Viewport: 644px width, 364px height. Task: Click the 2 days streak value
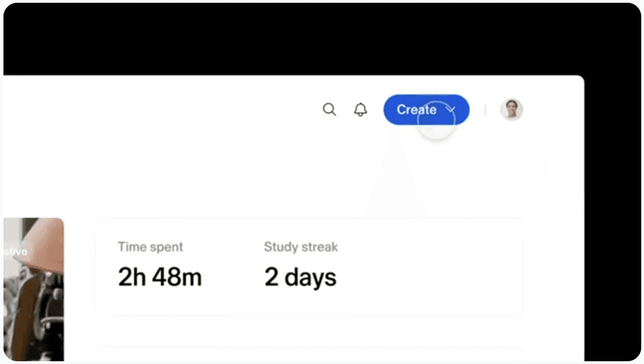(x=300, y=277)
